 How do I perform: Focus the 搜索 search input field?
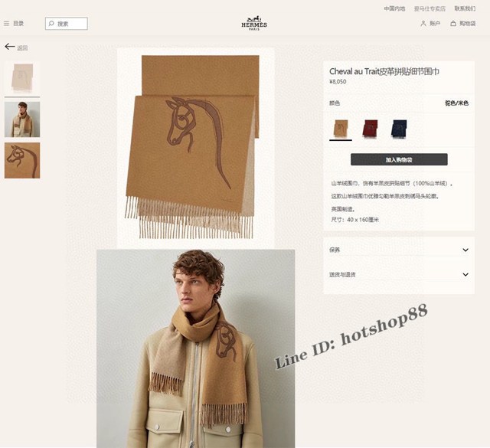[x=67, y=24]
